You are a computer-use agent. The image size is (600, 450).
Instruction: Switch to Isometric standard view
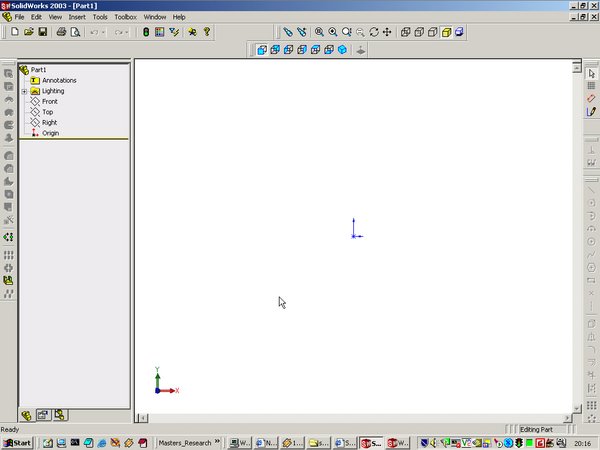coord(343,49)
